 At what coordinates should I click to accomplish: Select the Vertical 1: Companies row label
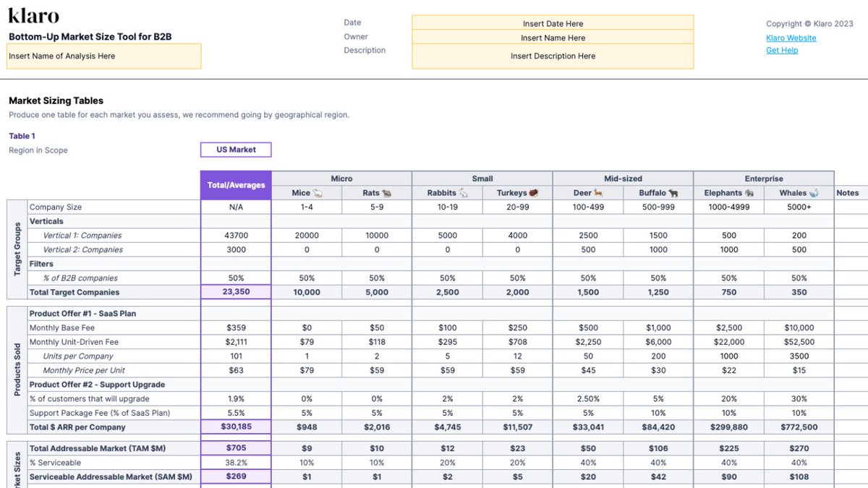click(82, 235)
